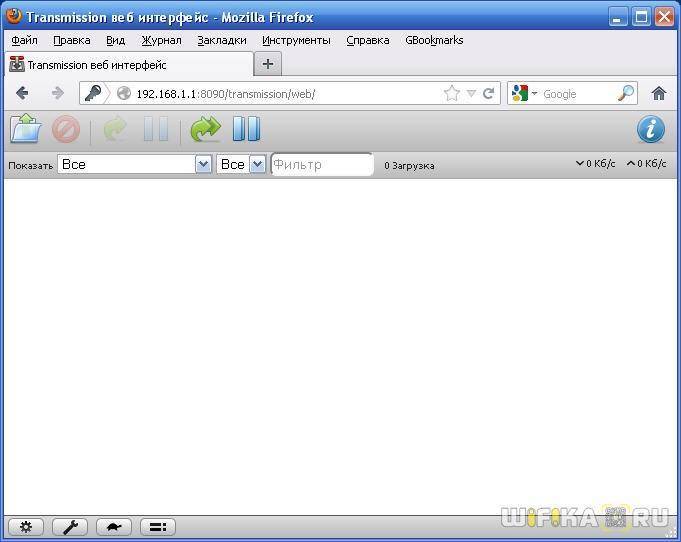Expand the second Все tracker filter dropdown
Screen dimensions: 681x542
[241, 165]
